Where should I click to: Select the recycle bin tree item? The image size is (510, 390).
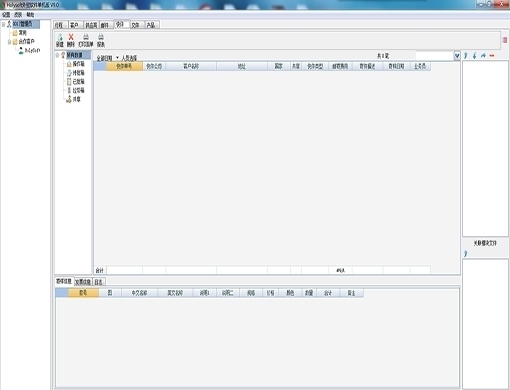[x=76, y=90]
